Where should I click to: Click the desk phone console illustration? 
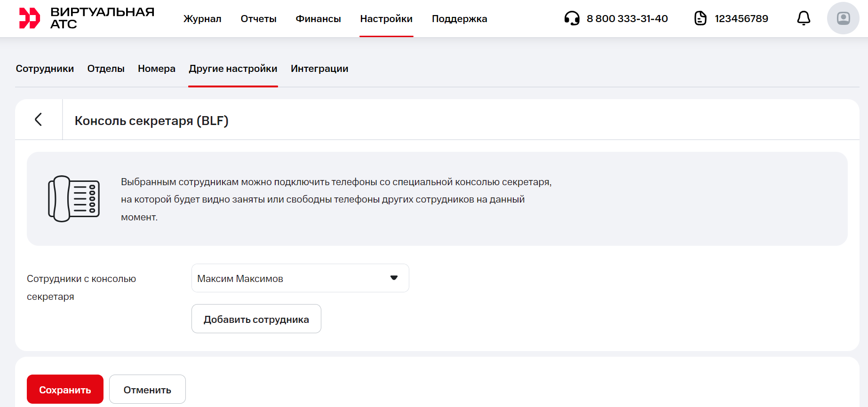(74, 199)
